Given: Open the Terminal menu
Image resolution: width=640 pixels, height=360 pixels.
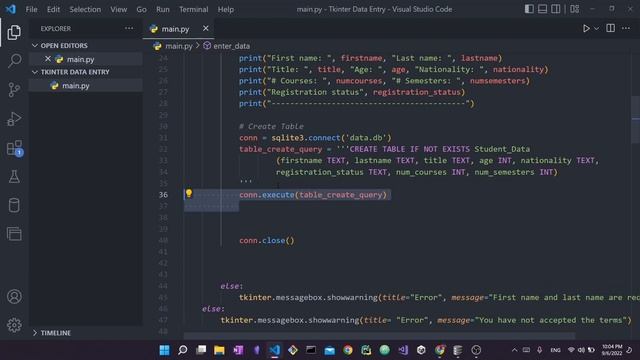Looking at the screenshot, I should [193, 9].
